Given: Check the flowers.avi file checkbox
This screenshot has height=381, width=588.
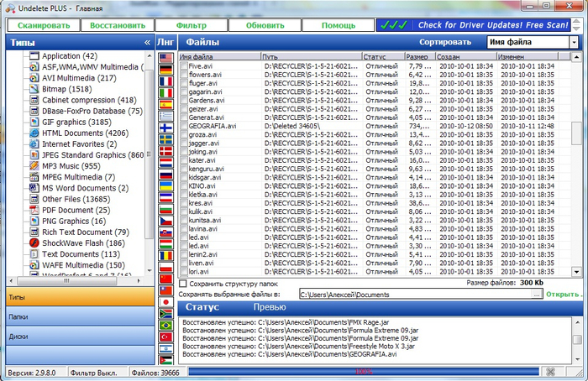Looking at the screenshot, I should pos(184,75).
